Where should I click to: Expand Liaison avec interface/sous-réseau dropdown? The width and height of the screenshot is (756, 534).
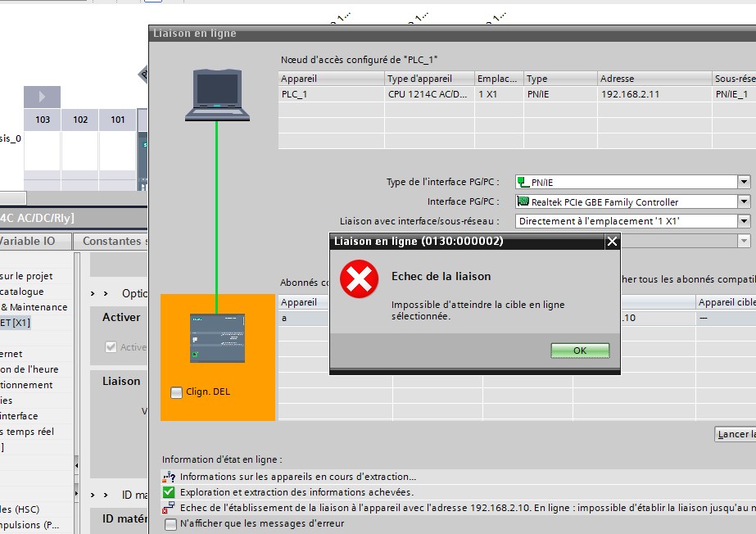point(744,221)
